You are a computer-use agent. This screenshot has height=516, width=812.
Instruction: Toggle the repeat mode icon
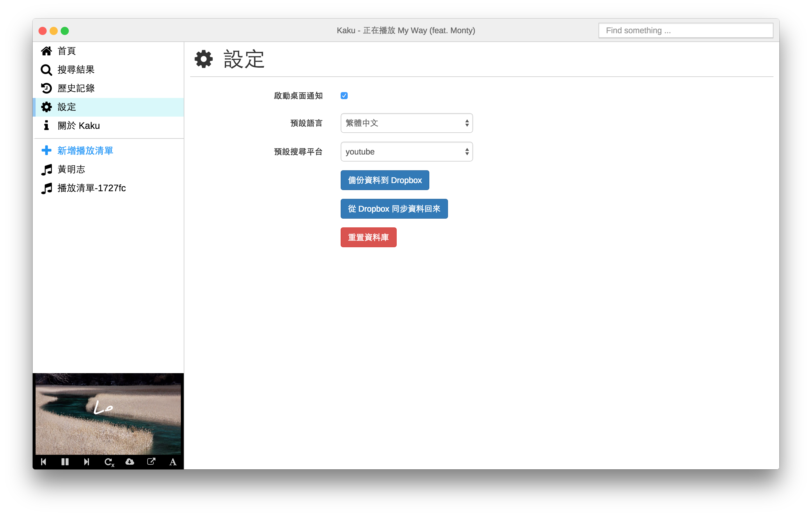coord(109,462)
